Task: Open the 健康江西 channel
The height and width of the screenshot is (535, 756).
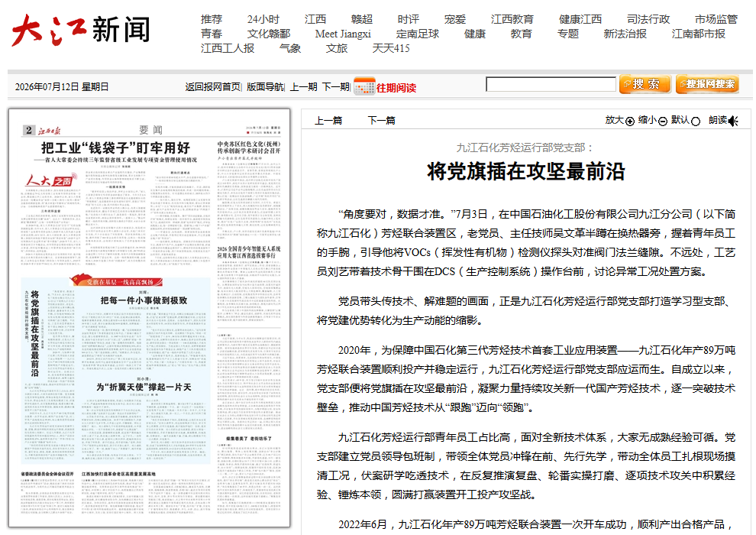Action: [580, 19]
